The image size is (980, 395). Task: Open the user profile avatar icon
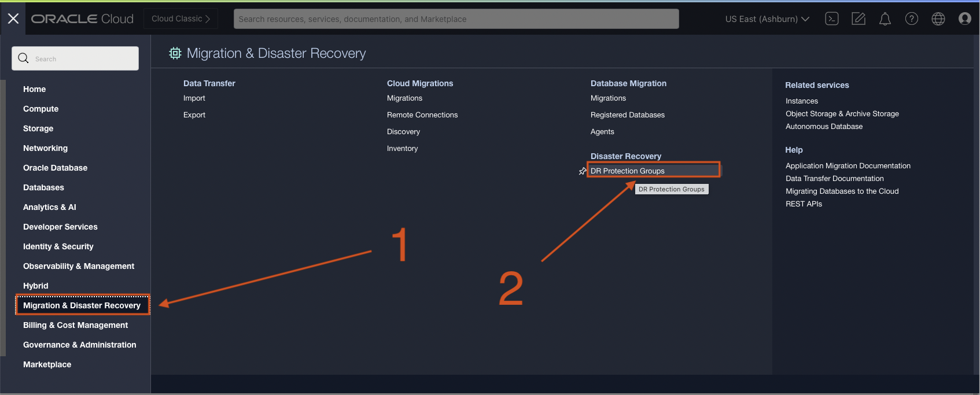pos(964,19)
